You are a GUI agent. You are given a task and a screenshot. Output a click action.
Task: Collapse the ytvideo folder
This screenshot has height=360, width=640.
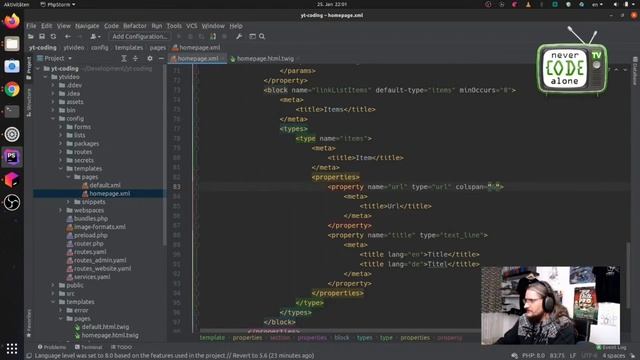[45, 77]
